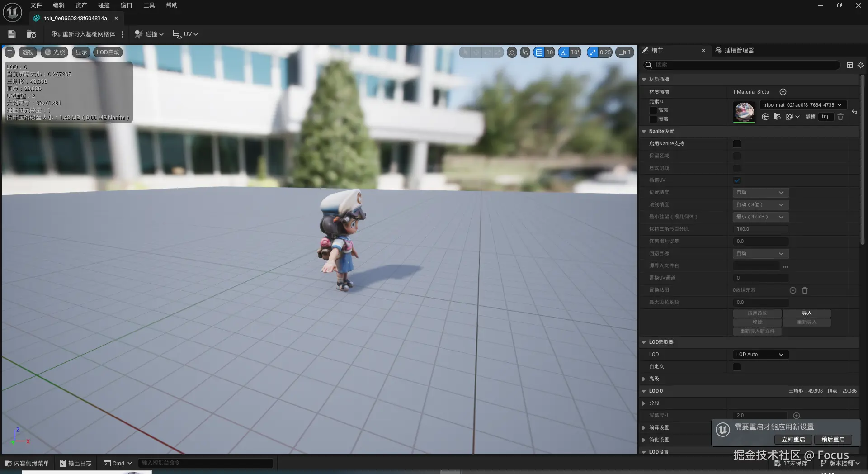Open the 回退目标 dropdown
The image size is (868, 474).
coord(761,254)
